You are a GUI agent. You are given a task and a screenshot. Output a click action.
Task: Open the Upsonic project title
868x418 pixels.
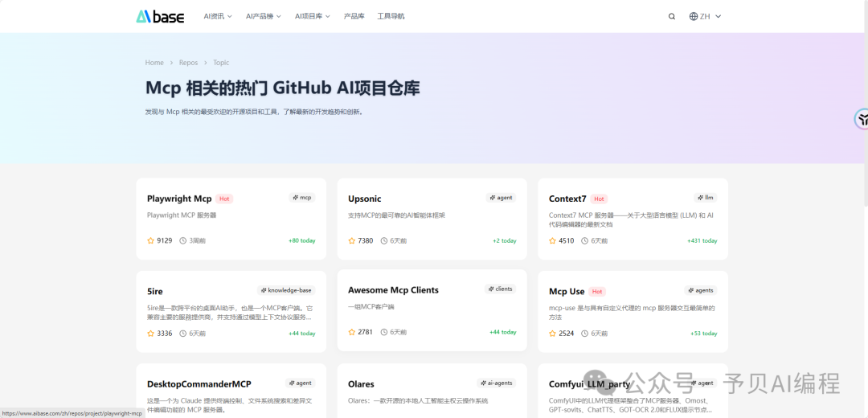pyautogui.click(x=364, y=199)
